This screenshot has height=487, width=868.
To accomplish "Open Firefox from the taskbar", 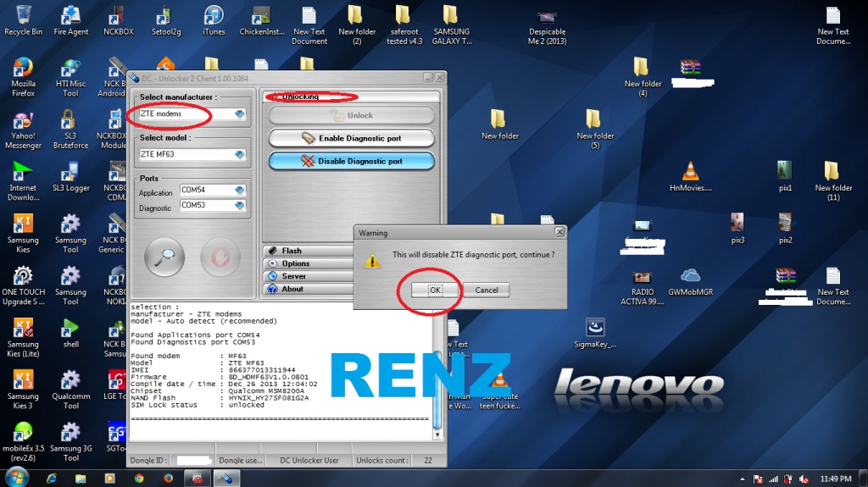I will 169,479.
